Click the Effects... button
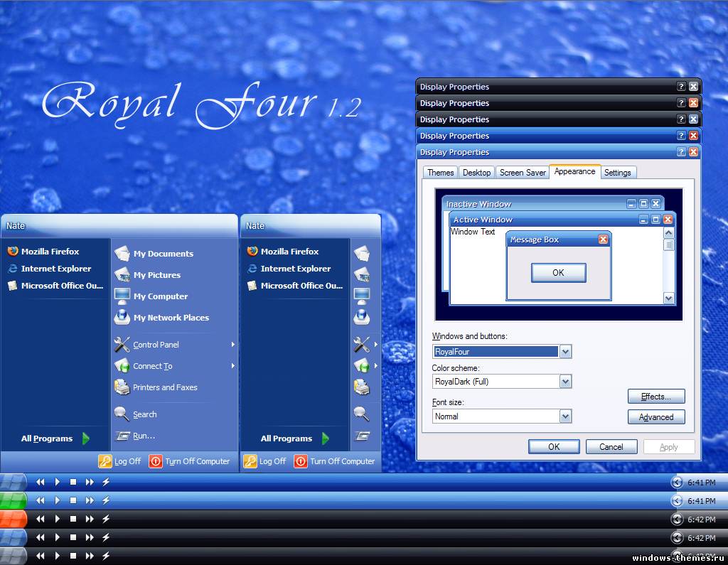Viewport: 728px width, 565px height. point(656,397)
